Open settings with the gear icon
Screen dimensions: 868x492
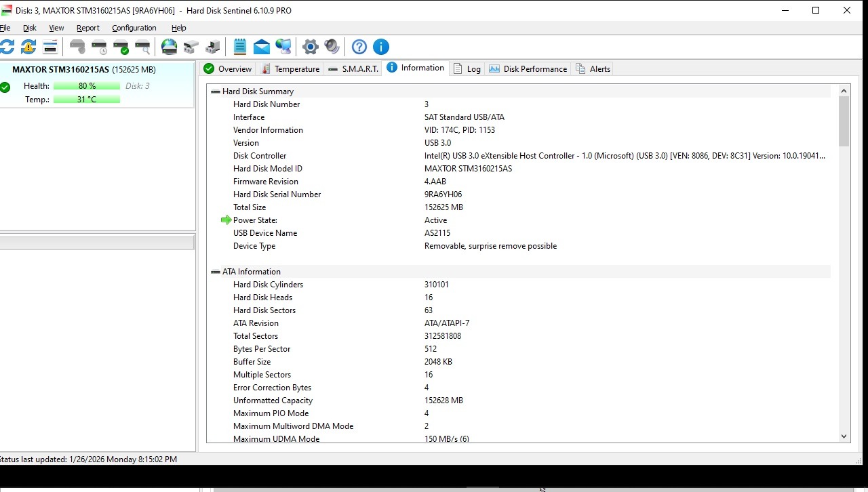click(x=311, y=47)
